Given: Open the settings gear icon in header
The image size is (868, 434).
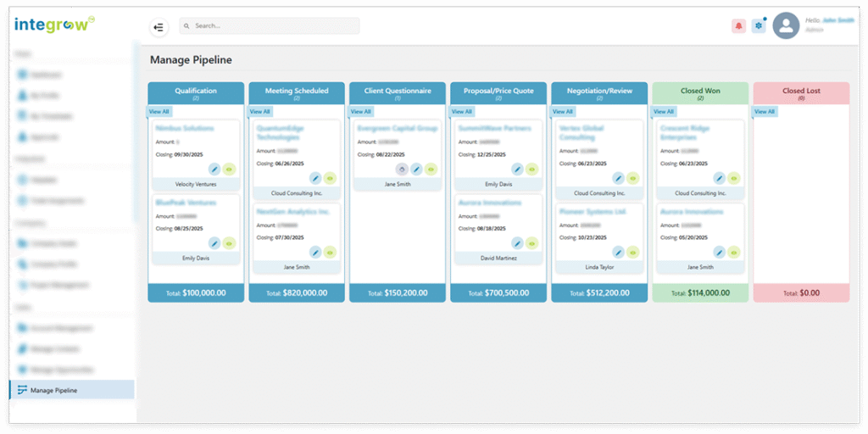Looking at the screenshot, I should click(758, 26).
